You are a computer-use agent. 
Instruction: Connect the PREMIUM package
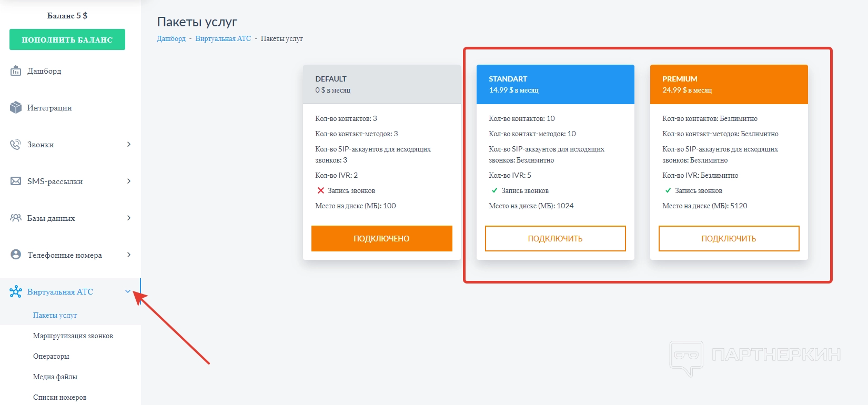(x=729, y=239)
